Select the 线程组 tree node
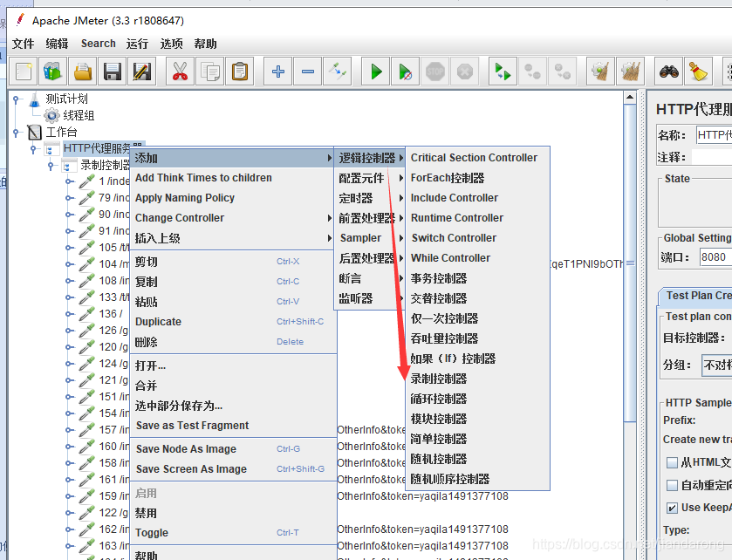Viewport: 732px width, 560px height. 79,115
